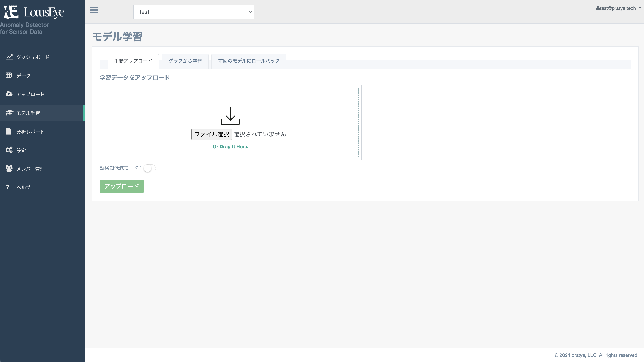The height and width of the screenshot is (362, 644).
Task: Click the graduation cap モデル学習 icon
Action: tap(9, 113)
